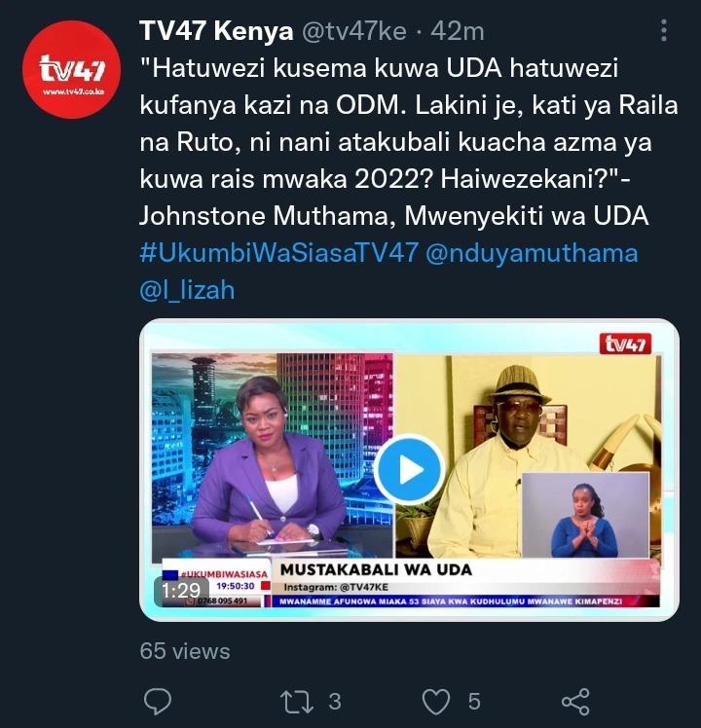The height and width of the screenshot is (728, 701).
Task: Click the retweet count 3
Action: [x=335, y=702]
